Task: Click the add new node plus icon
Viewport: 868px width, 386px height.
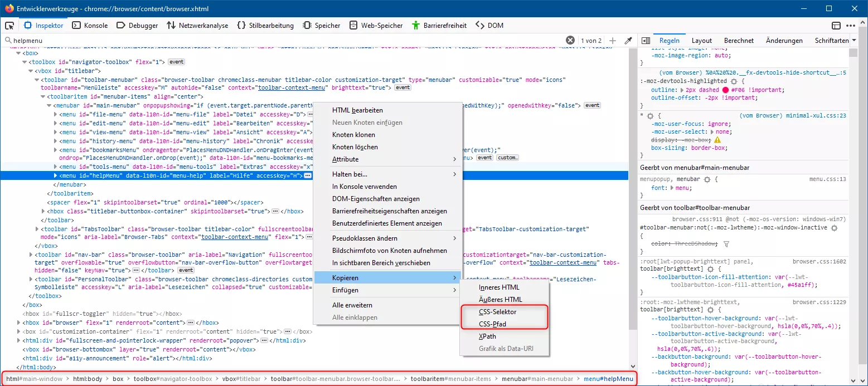Action: click(x=613, y=41)
